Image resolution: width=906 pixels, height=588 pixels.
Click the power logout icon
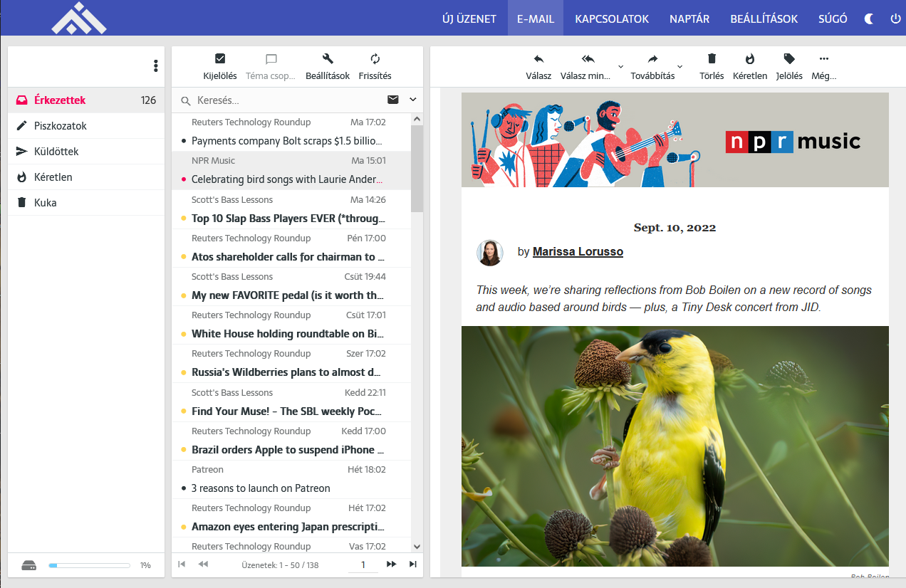point(896,19)
